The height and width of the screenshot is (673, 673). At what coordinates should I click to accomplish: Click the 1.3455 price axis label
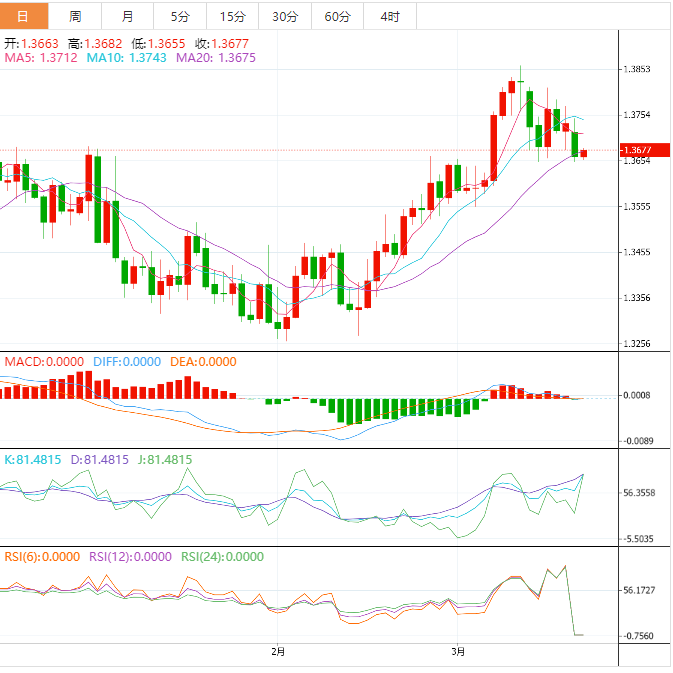coord(637,252)
